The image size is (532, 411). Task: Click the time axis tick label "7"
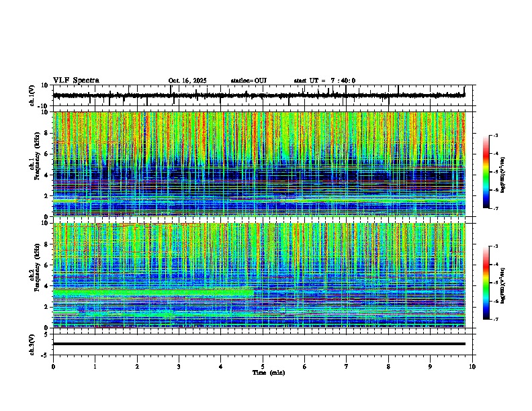click(347, 367)
